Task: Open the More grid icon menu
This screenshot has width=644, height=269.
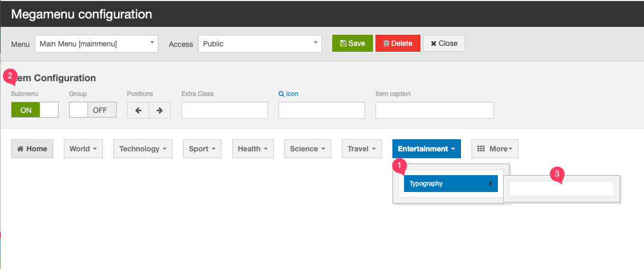Action: [x=495, y=149]
